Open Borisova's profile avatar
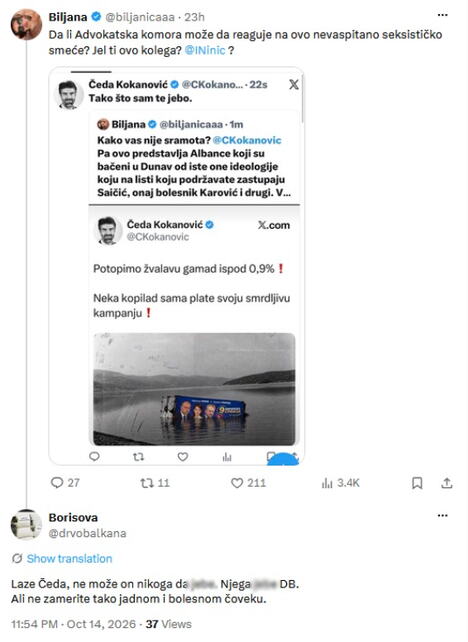Screen dimensions: 468x642 click(26, 524)
